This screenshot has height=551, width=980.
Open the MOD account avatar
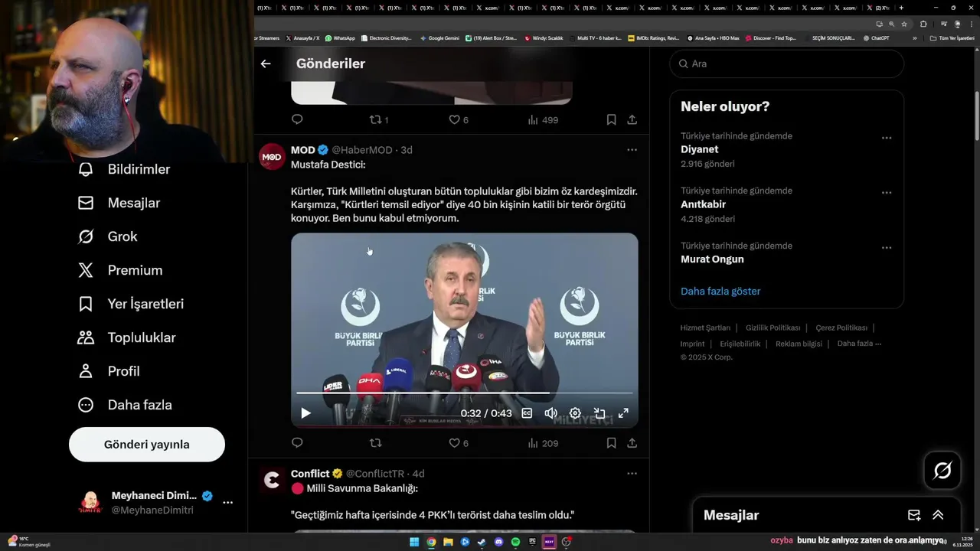(273, 157)
